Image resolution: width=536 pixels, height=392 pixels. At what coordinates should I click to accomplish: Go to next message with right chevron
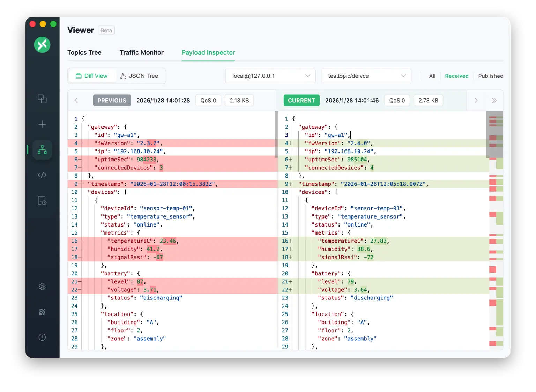tap(476, 101)
